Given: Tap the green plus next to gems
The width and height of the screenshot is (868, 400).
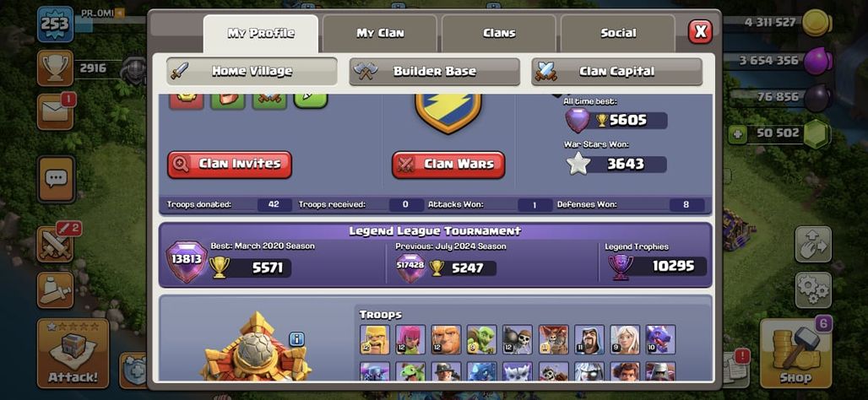Looking at the screenshot, I should pos(736,133).
